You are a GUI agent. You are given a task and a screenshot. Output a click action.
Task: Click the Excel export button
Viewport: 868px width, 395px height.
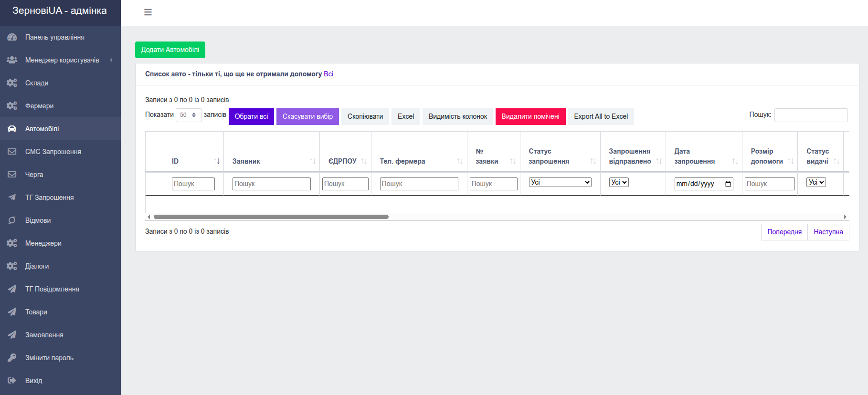pos(406,116)
